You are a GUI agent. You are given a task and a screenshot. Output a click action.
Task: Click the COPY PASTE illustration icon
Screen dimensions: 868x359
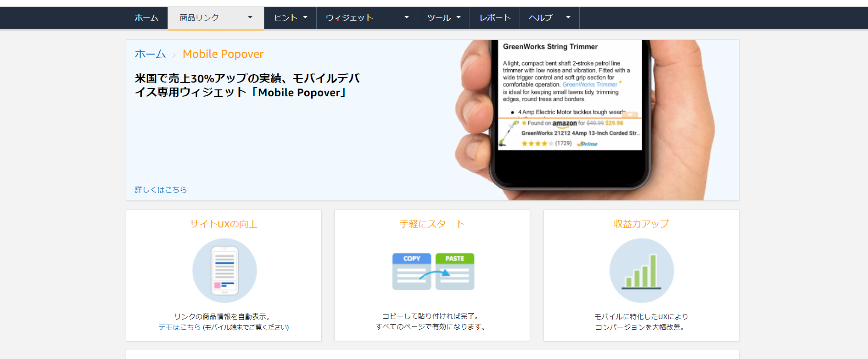click(433, 271)
